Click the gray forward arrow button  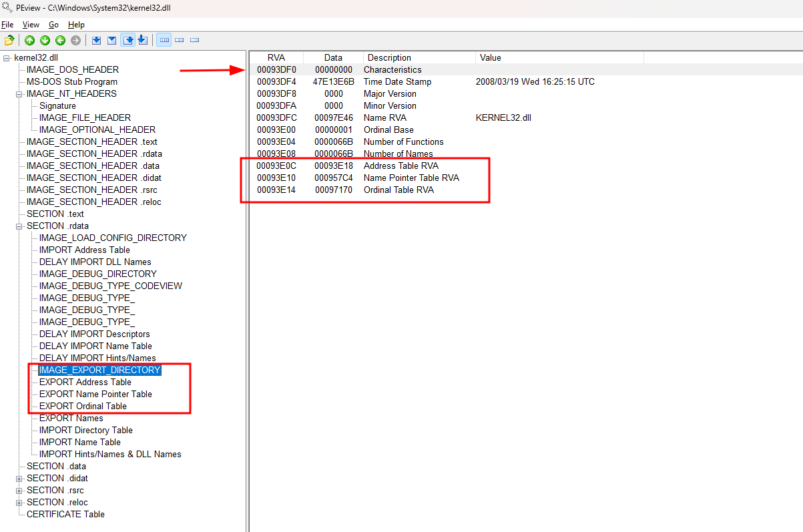pos(75,41)
